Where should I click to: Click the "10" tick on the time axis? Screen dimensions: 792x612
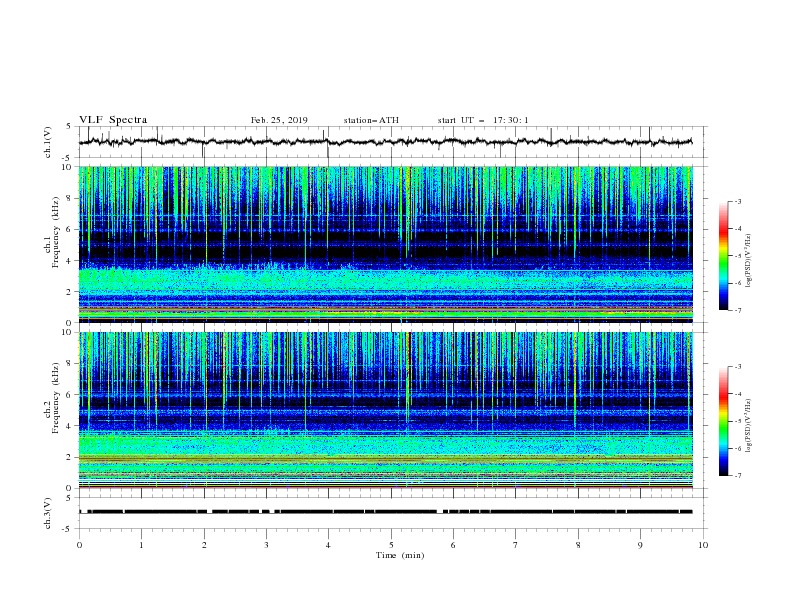point(703,545)
